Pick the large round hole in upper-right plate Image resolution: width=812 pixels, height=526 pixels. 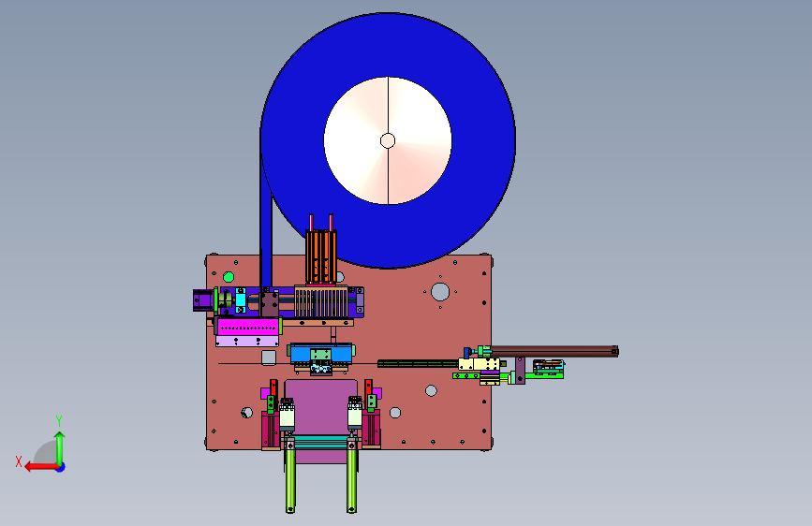tap(440, 292)
